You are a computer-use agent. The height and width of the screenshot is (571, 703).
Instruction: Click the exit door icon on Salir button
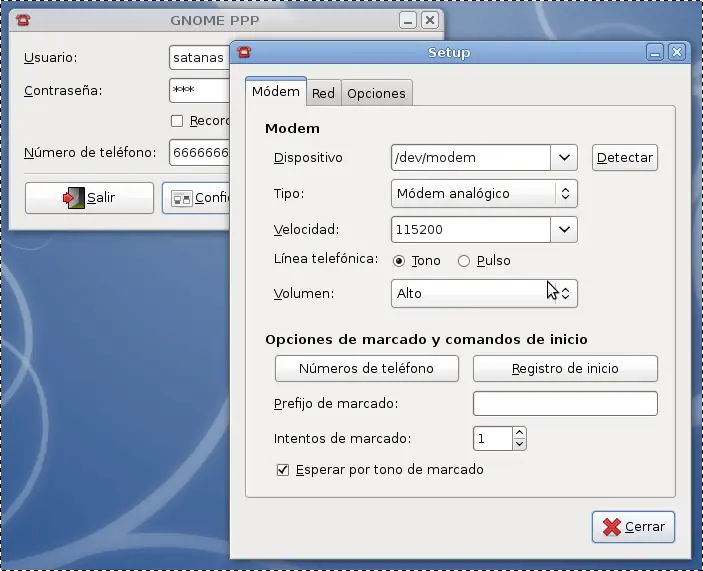(74, 198)
